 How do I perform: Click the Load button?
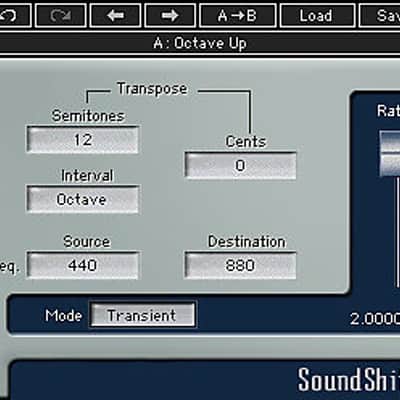[x=317, y=15]
